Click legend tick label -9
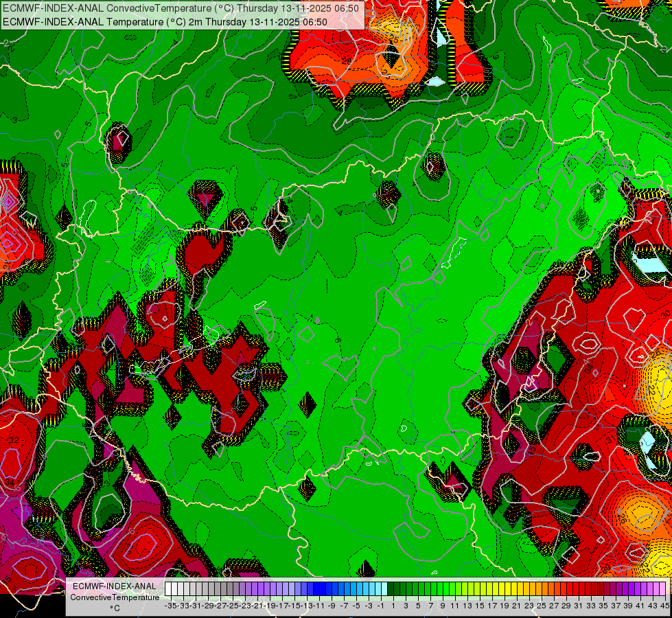The width and height of the screenshot is (672, 618). pyautogui.click(x=332, y=606)
